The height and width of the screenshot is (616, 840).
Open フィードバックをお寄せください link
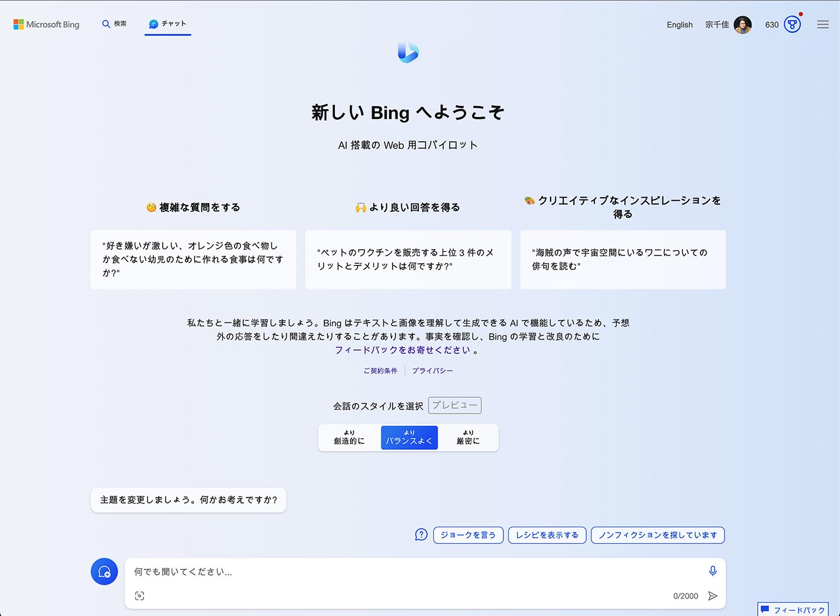402,350
